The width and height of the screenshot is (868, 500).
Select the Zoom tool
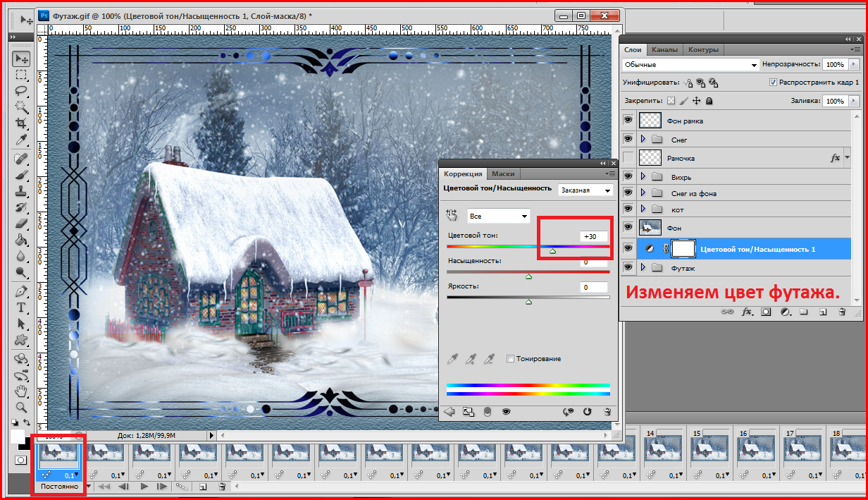(22, 407)
